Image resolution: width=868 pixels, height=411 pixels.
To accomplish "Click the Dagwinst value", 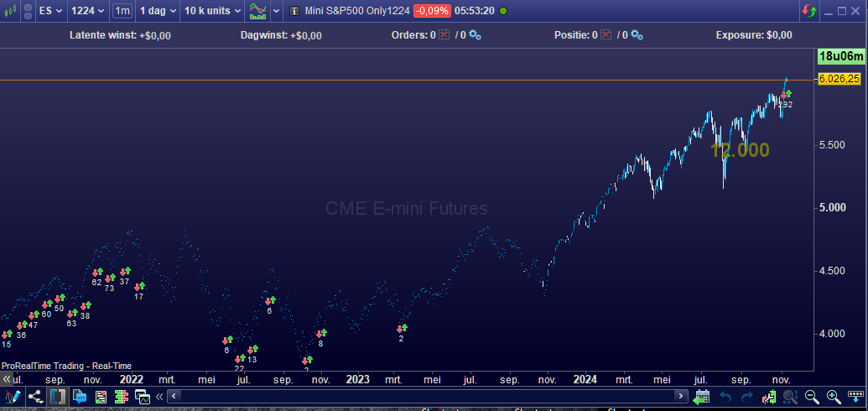I will (305, 35).
